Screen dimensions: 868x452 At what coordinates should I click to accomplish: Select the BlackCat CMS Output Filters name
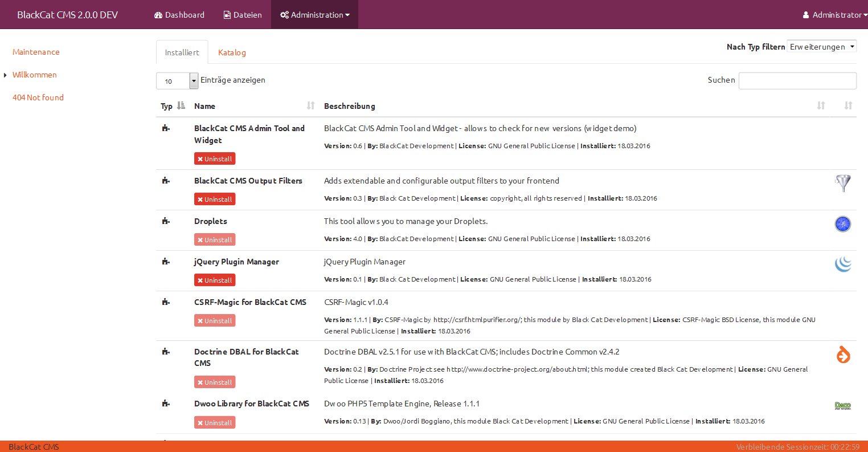tap(248, 181)
